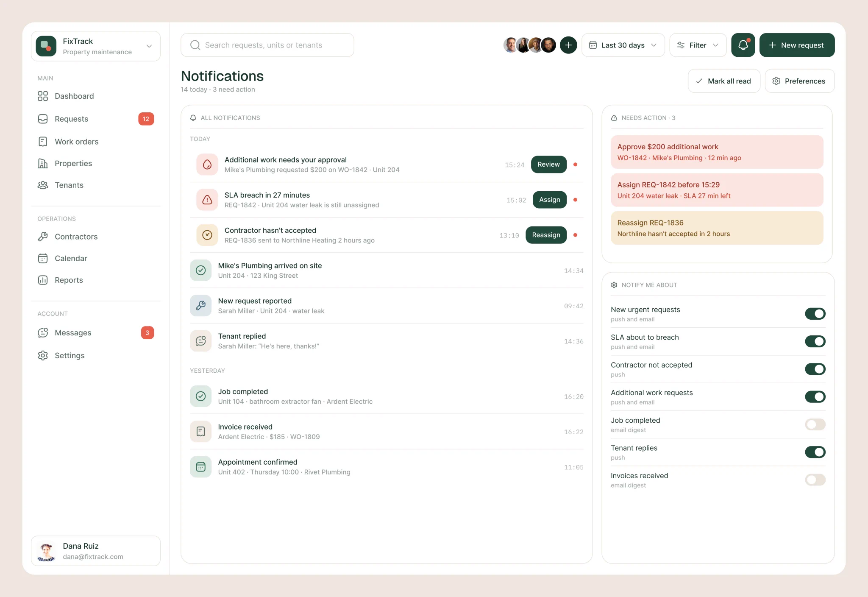Open Messages in the sidebar
This screenshot has height=597, width=868.
96,333
